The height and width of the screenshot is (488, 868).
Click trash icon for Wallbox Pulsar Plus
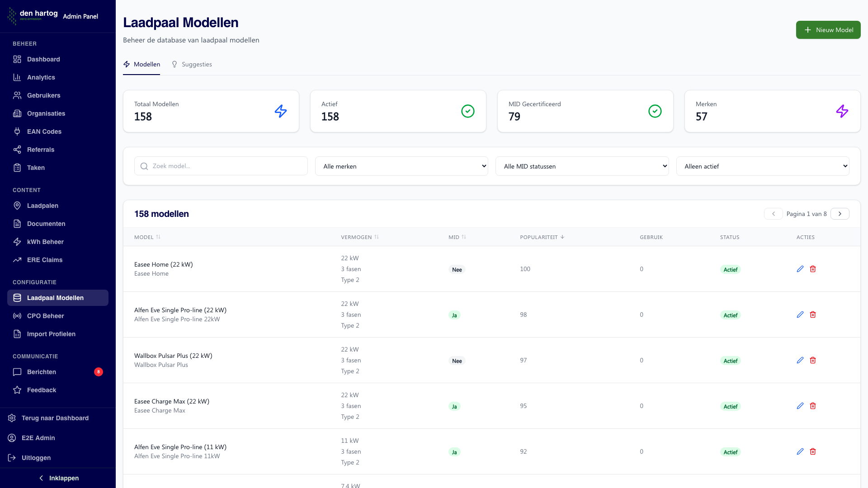[812, 360]
